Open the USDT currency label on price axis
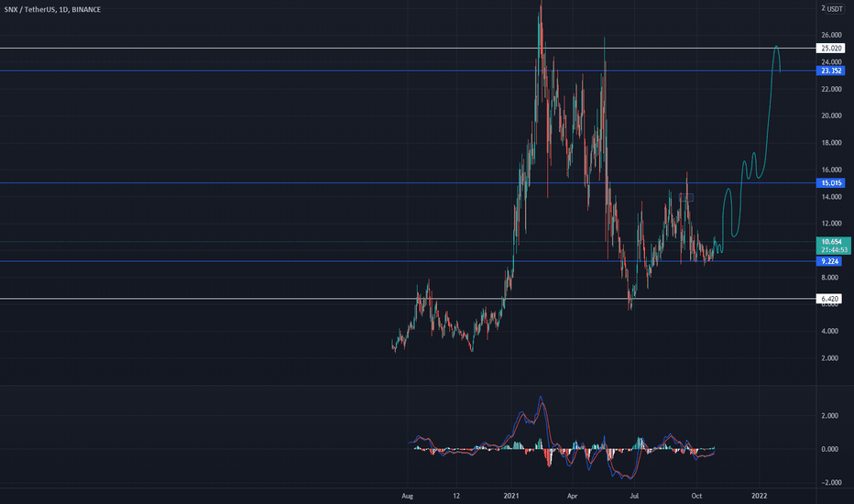This screenshot has width=854, height=504. [835, 9]
